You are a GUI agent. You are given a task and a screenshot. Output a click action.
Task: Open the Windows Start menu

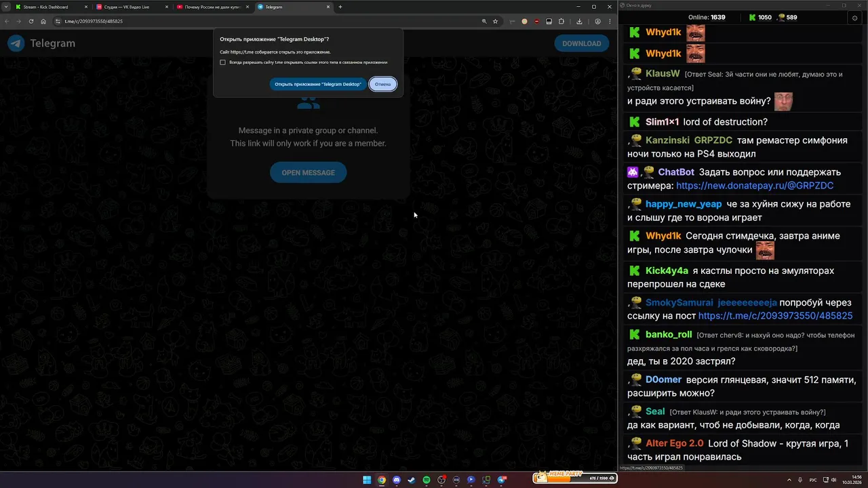point(367,480)
